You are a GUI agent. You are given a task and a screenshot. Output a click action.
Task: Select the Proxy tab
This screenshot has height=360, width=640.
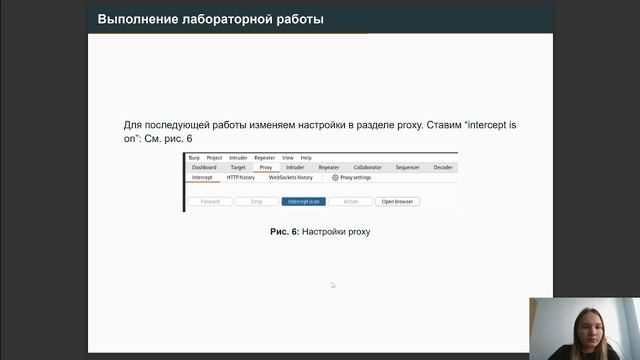(x=266, y=167)
